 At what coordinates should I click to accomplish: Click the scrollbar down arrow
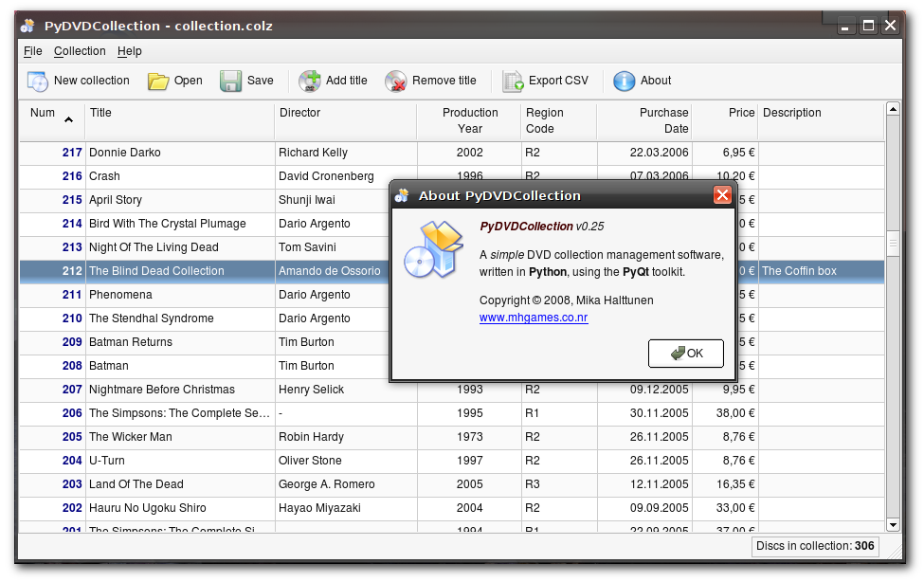click(x=893, y=524)
